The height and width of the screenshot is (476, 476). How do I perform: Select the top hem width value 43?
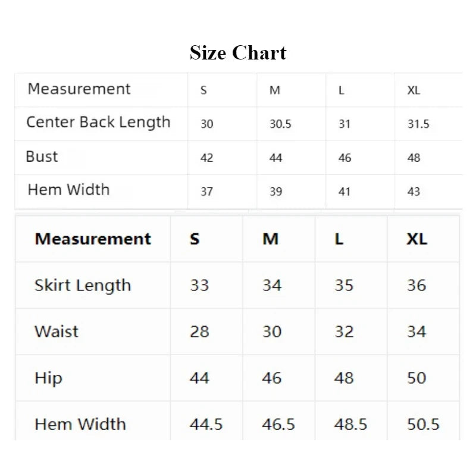[414, 192]
